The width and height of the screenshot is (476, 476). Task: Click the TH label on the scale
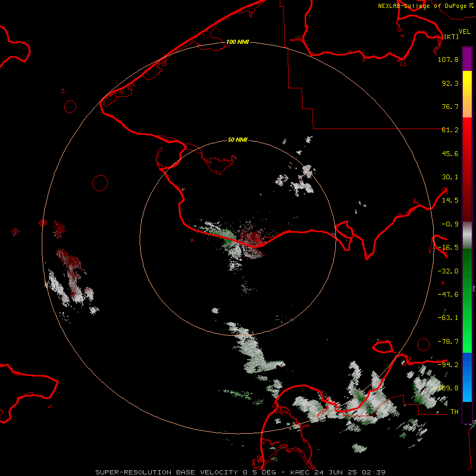point(454,412)
